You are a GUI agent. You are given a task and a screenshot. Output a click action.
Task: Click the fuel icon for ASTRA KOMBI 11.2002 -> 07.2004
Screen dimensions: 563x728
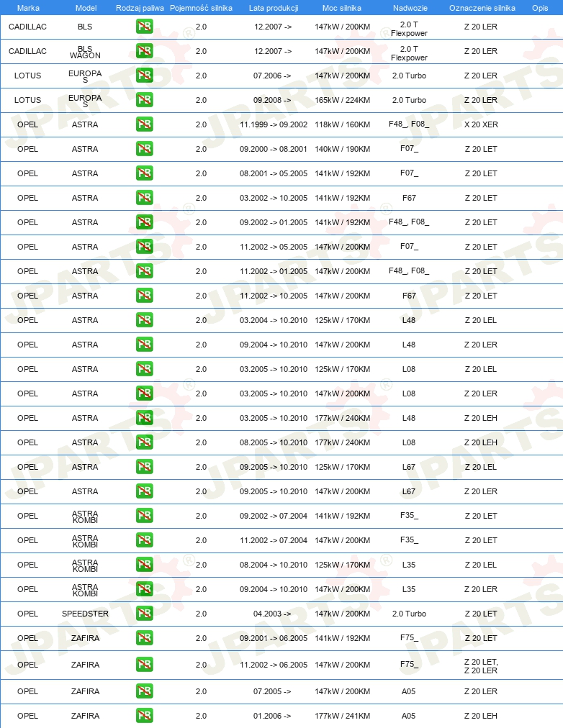pyautogui.click(x=145, y=540)
